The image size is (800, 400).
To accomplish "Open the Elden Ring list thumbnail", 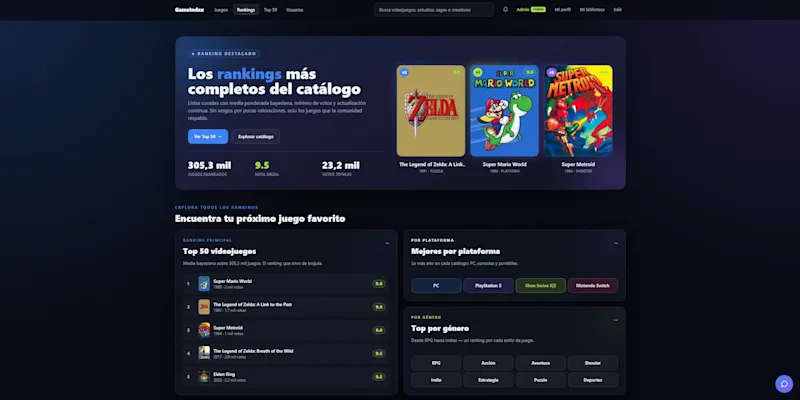I will pos(204,377).
